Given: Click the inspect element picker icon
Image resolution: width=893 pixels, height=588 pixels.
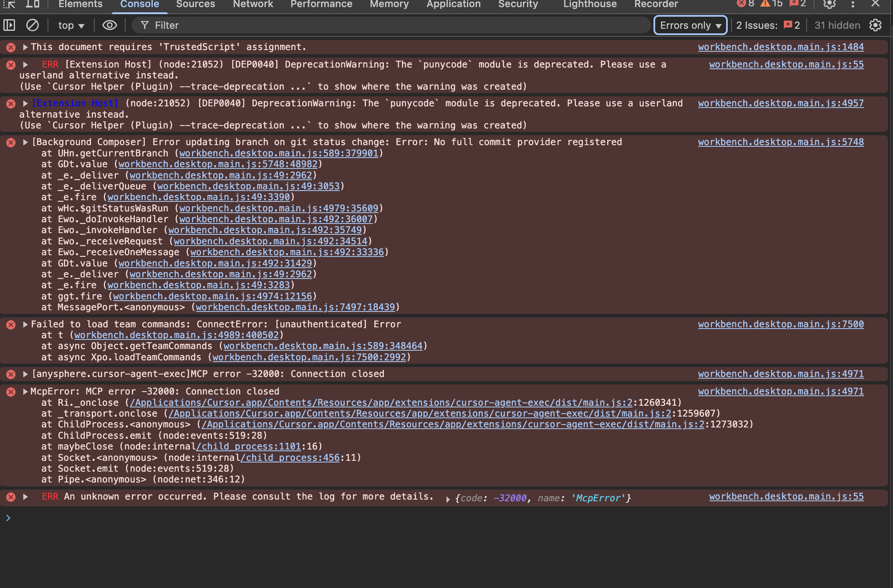Looking at the screenshot, I should 9,4.
